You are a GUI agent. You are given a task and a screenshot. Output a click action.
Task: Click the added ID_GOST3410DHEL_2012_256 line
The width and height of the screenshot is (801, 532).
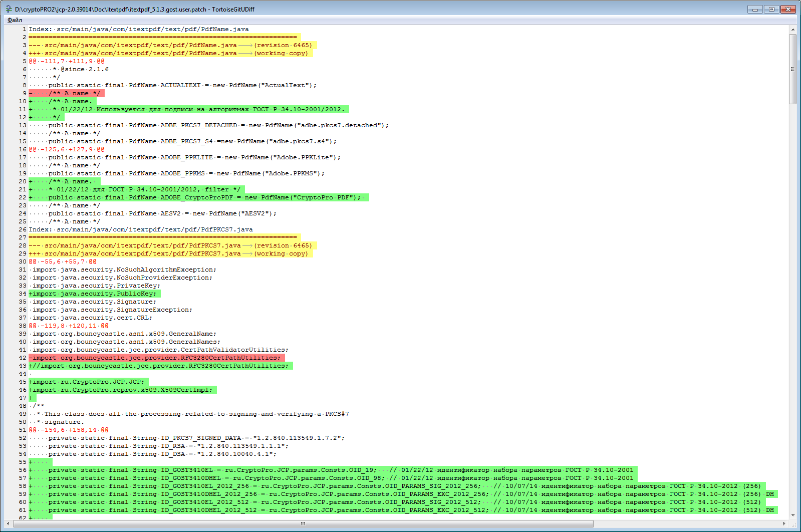[x=403, y=494]
